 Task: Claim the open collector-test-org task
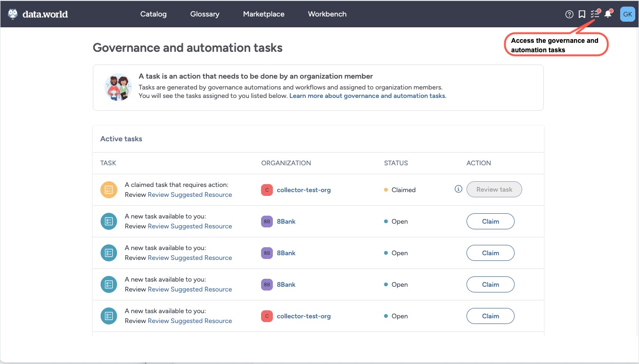click(x=491, y=316)
